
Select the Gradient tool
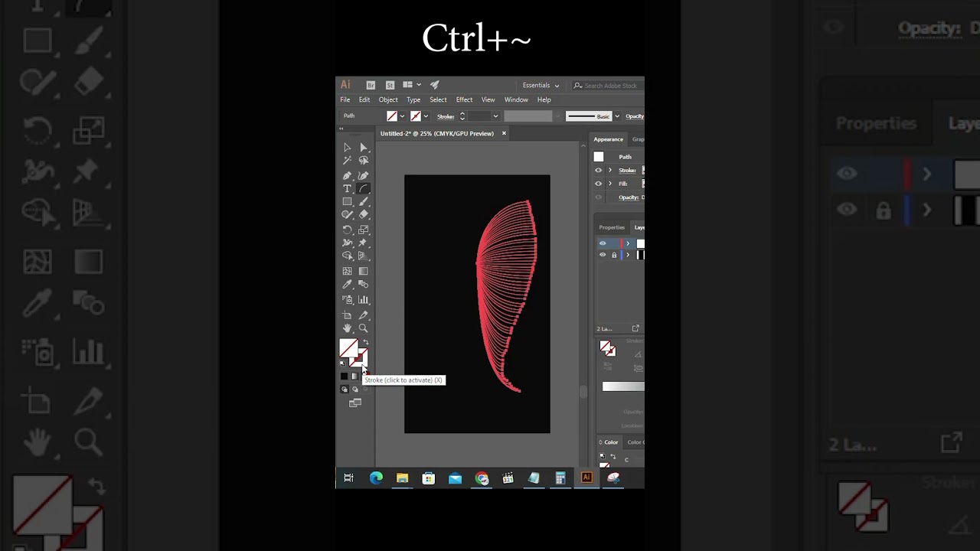[x=364, y=271]
